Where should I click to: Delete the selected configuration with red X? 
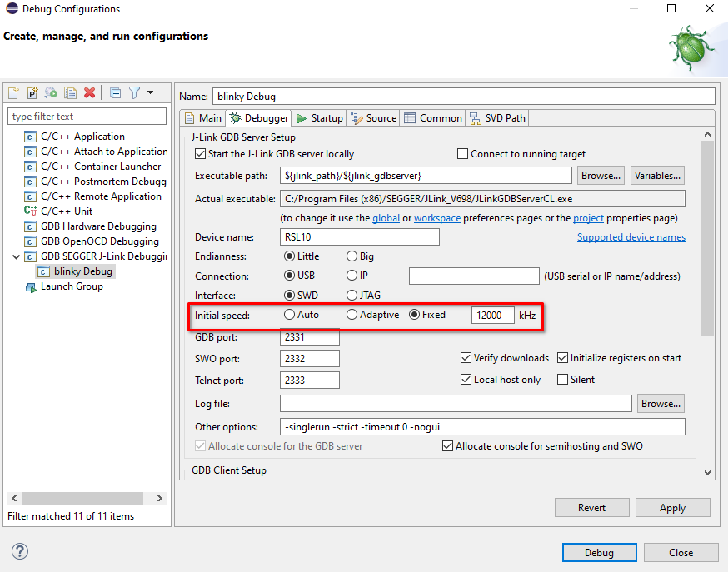[x=89, y=92]
